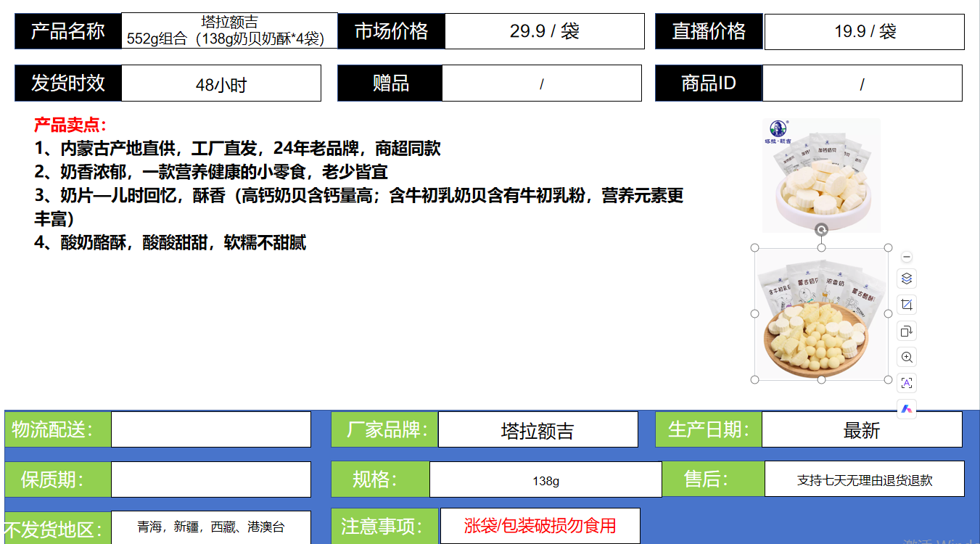The image size is (980, 544).
Task: Click the empty 保质期 value cell
Action: (210, 479)
